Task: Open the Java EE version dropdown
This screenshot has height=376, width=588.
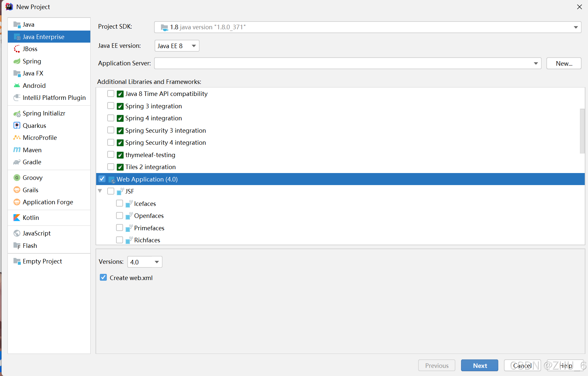Action: pyautogui.click(x=177, y=46)
